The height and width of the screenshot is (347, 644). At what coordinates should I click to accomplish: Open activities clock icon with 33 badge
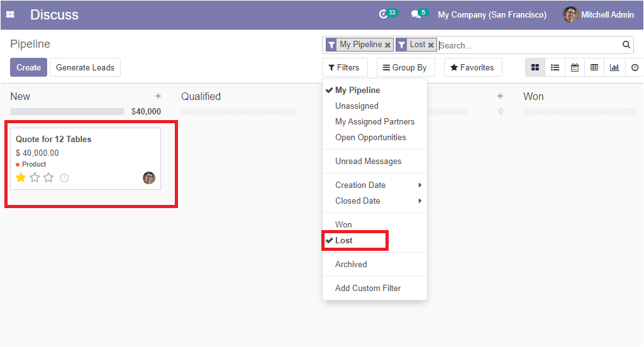click(x=387, y=14)
